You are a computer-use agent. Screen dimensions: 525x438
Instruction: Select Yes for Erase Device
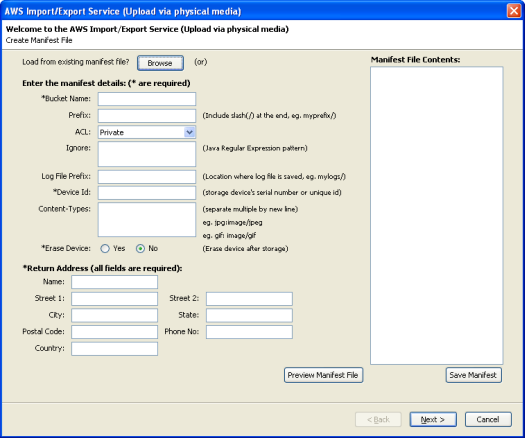pyautogui.click(x=105, y=248)
